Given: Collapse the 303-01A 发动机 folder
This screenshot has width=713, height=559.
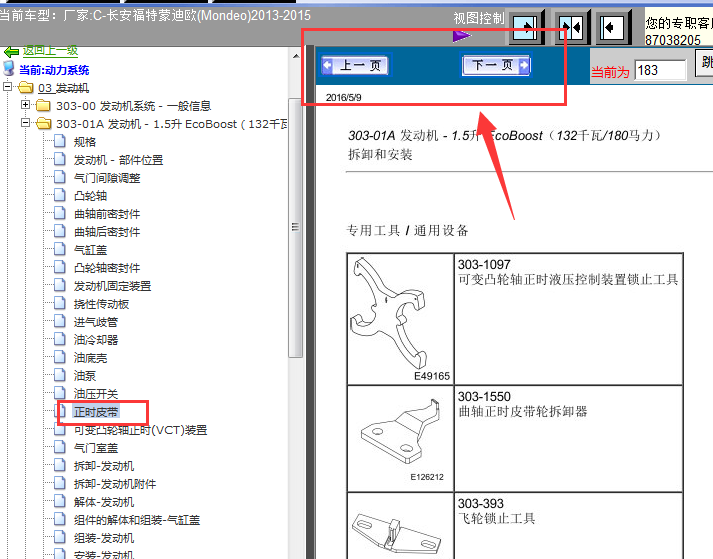Looking at the screenshot, I should (25, 123).
